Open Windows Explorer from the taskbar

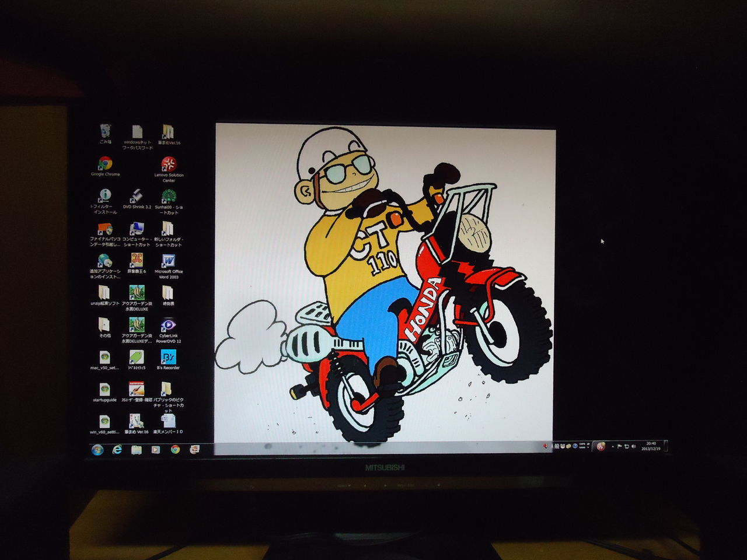137,450
